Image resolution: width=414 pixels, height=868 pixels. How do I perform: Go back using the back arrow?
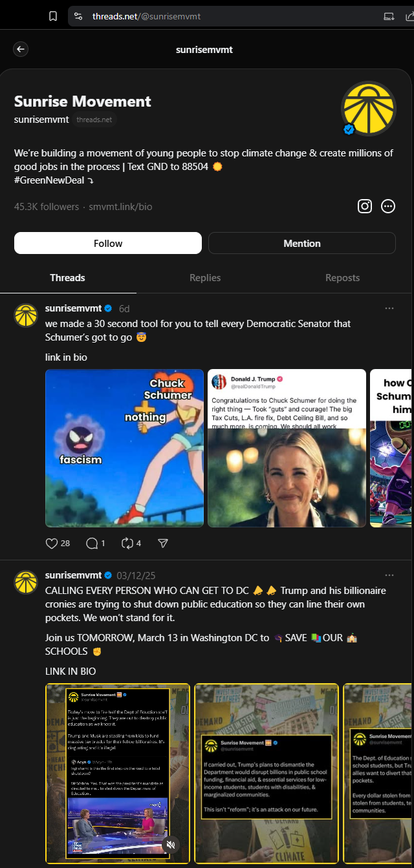(x=20, y=49)
